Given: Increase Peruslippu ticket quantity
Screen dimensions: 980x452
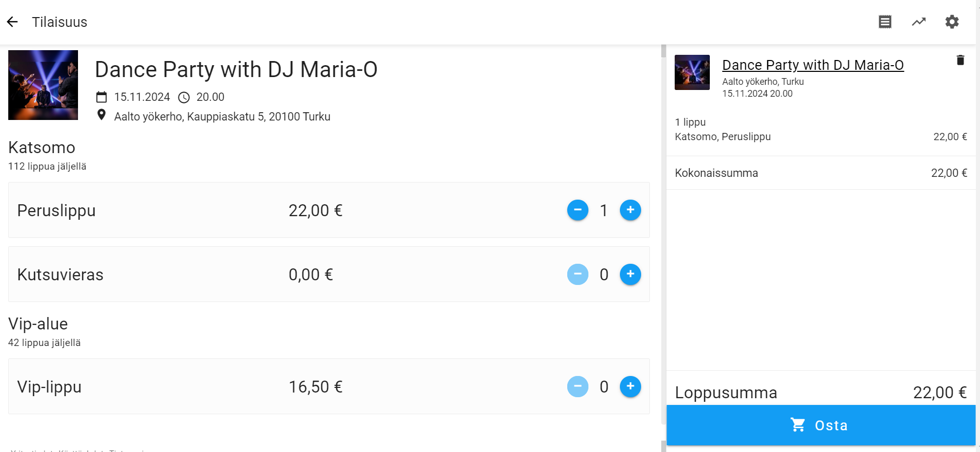Looking at the screenshot, I should (x=630, y=210).
